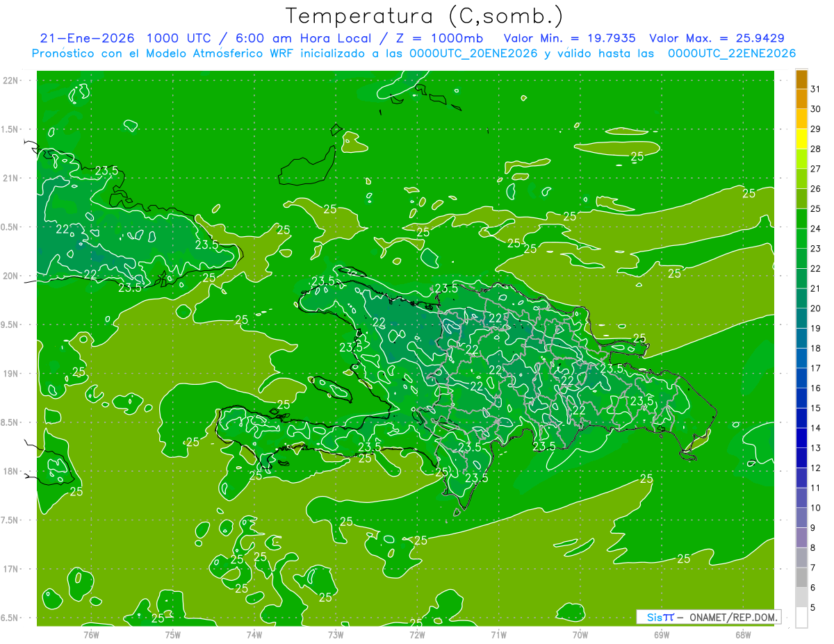Click the colorbar label '21'
Viewport: 834px width, 644px height.
816,288
